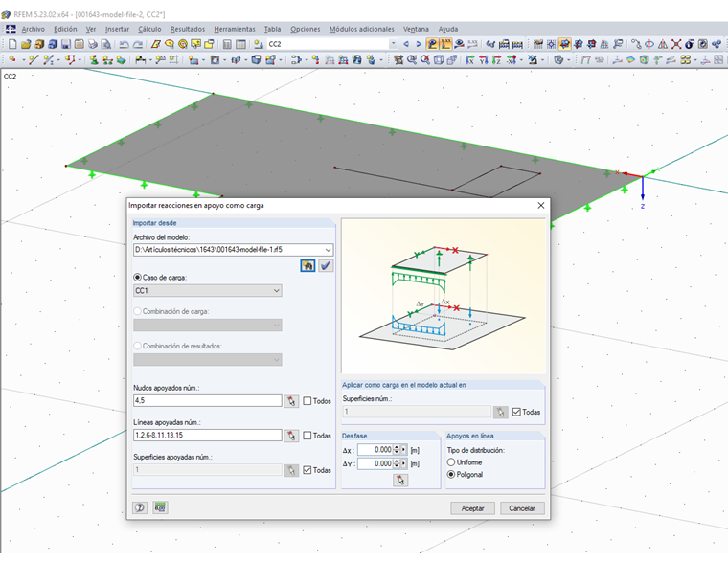Image resolution: width=728 pixels, height=562 pixels.
Task: Pick supported lines graphically with the picker icon
Action: pyautogui.click(x=291, y=436)
